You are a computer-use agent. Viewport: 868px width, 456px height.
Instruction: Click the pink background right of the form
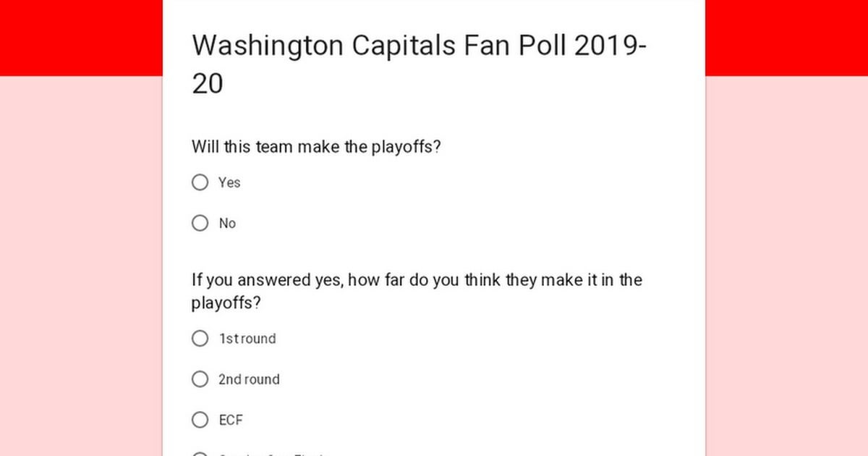click(x=786, y=266)
